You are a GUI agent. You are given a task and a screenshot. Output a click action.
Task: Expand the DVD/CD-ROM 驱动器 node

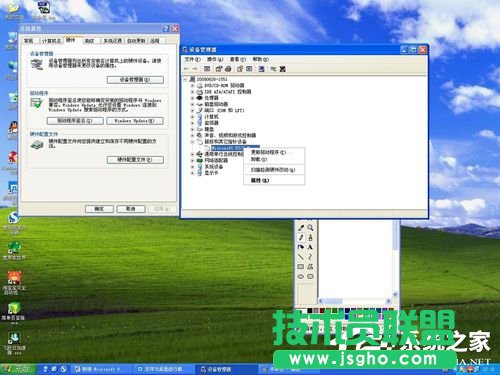(x=192, y=85)
